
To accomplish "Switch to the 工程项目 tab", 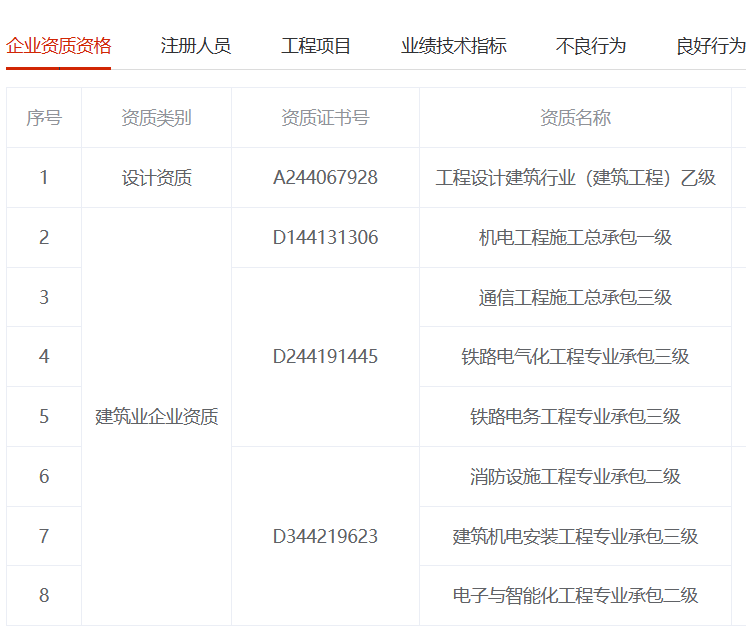I will click(316, 46).
